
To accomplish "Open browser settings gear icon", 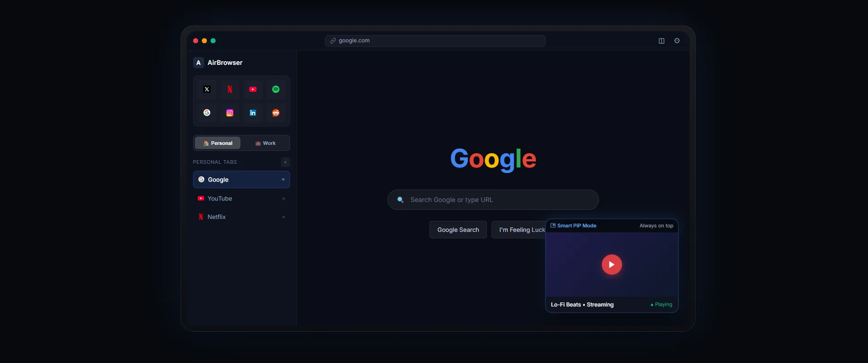I will pos(677,41).
